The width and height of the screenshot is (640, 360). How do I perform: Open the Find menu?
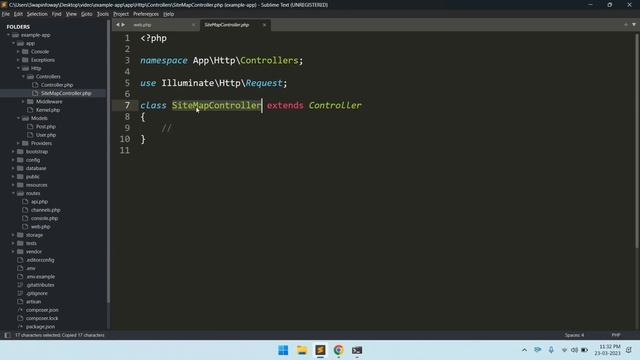56,14
